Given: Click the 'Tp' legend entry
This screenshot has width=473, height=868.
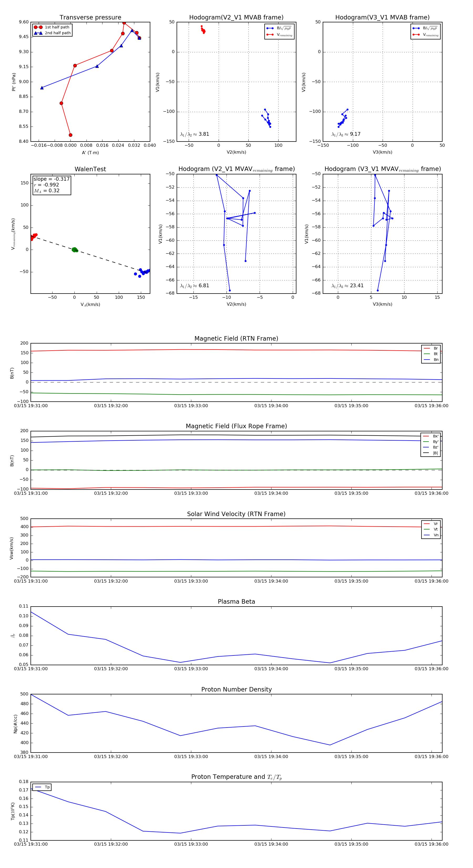Looking at the screenshot, I should (x=43, y=788).
